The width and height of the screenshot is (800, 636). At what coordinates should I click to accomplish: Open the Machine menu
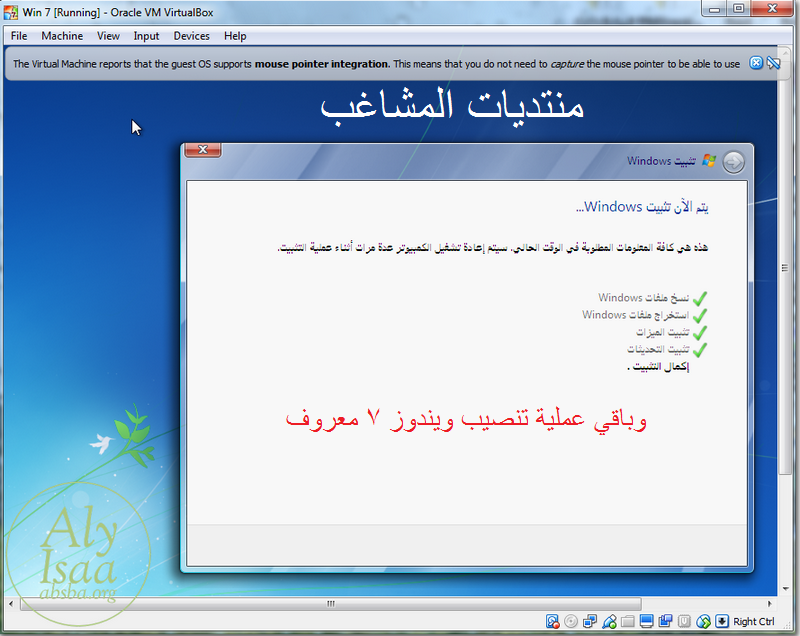[x=62, y=36]
